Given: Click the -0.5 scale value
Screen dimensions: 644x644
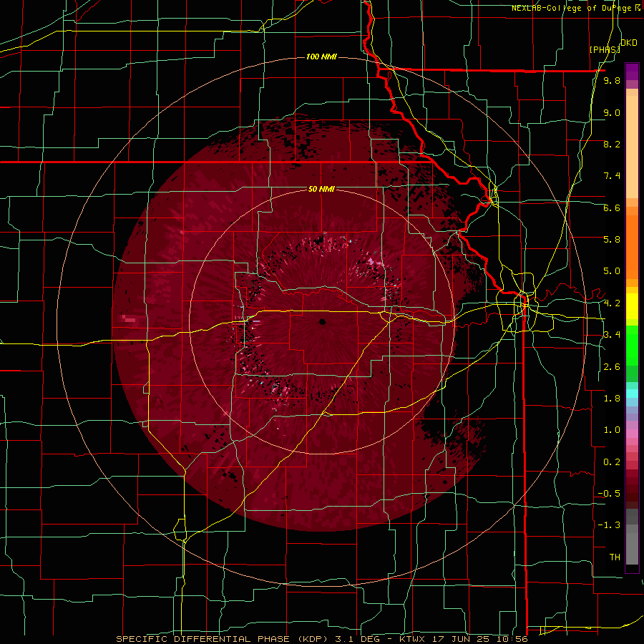Looking at the screenshot, I should (x=609, y=494).
